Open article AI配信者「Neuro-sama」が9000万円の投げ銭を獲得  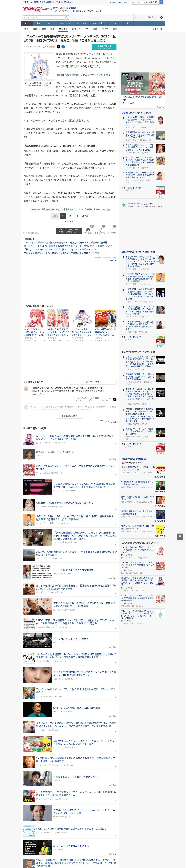pyautogui.click(x=64, y=503)
